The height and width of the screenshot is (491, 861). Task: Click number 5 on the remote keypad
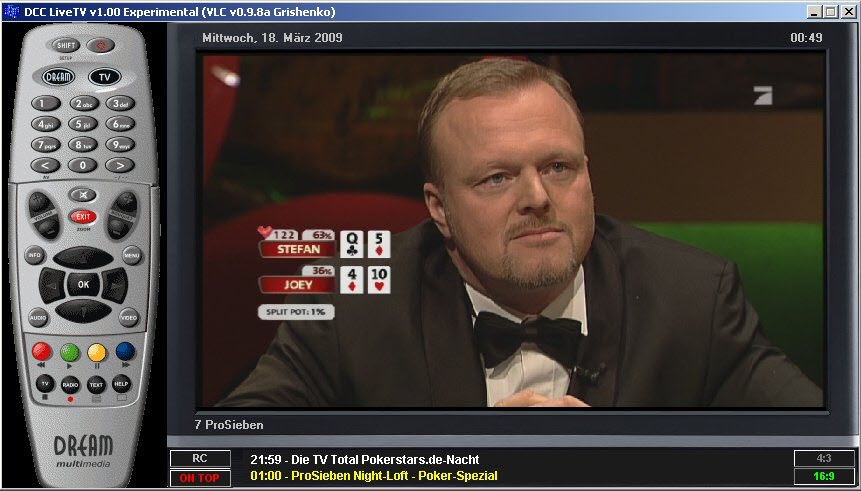[x=83, y=124]
